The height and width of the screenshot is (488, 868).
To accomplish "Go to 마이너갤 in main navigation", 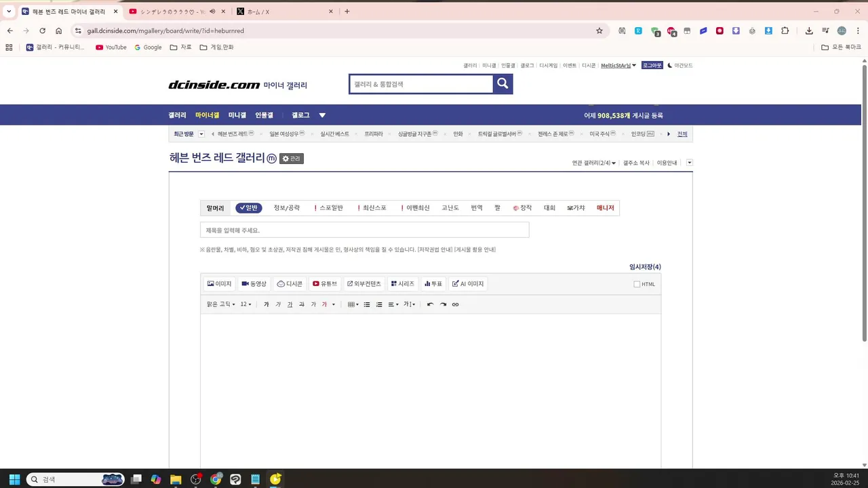I will pyautogui.click(x=208, y=115).
